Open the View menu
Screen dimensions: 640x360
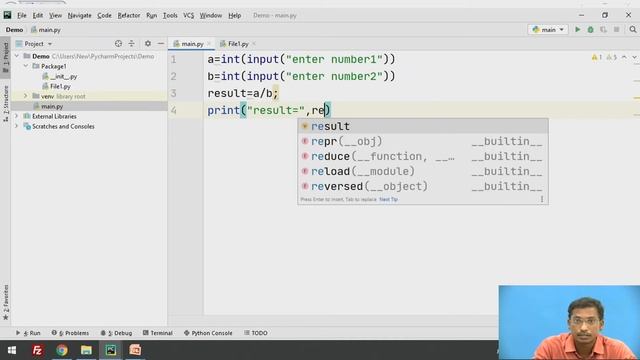click(x=55, y=16)
